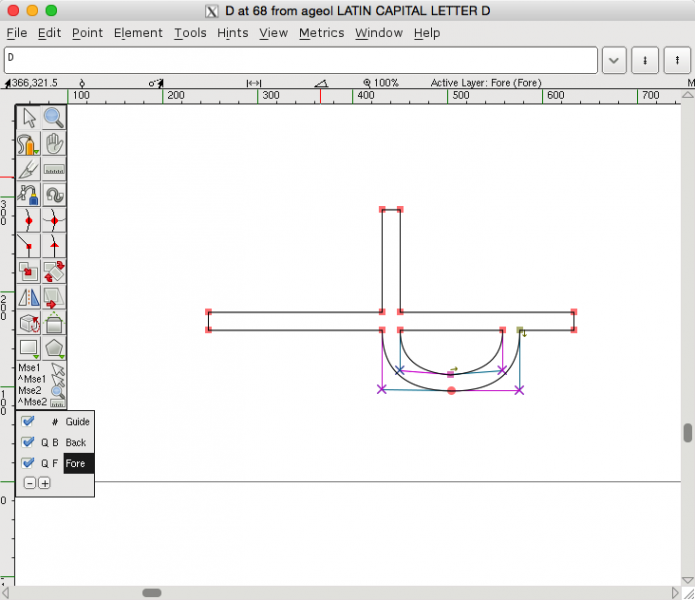Select the Polygon star tool
This screenshot has height=600, width=695.
pos(54,349)
